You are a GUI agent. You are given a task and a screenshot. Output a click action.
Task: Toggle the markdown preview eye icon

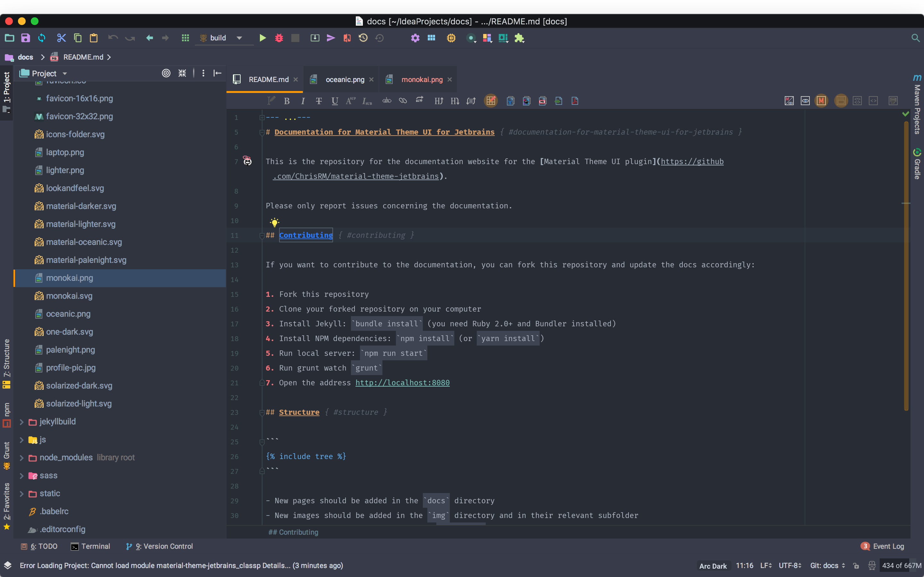[x=805, y=101]
